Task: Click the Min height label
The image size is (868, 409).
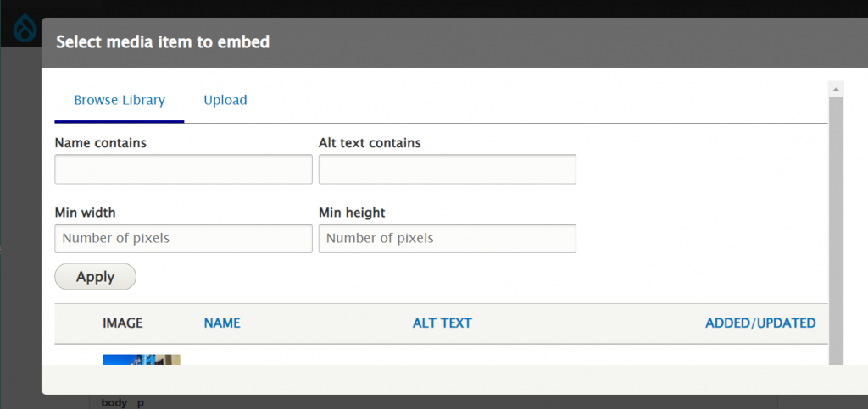Action: (x=352, y=212)
